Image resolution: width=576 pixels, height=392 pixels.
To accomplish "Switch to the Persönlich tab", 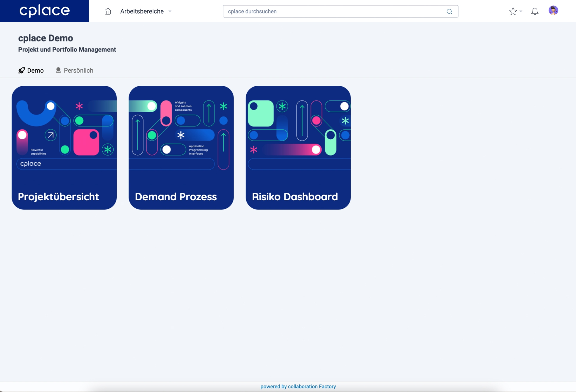I will point(78,71).
